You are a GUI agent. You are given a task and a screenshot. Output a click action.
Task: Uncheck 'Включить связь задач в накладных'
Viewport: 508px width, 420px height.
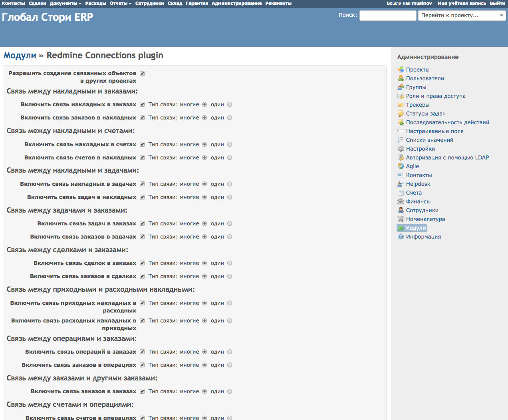click(x=142, y=197)
